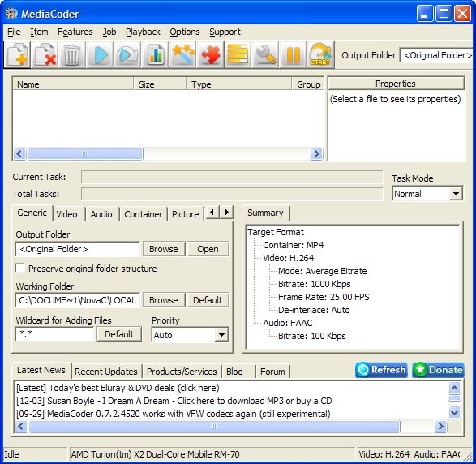Image resolution: width=476 pixels, height=464 pixels.
Task: Click the Size column header
Action: pyautogui.click(x=160, y=84)
